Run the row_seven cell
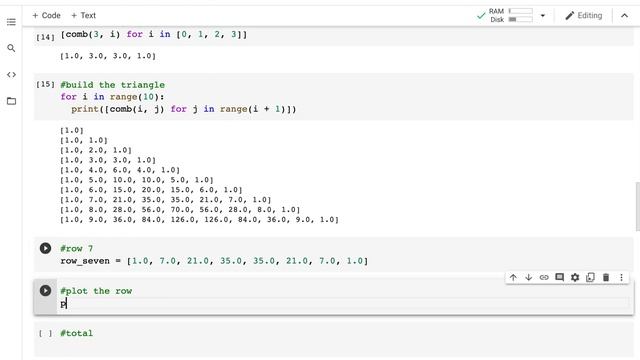The image size is (640, 360). [x=45, y=248]
